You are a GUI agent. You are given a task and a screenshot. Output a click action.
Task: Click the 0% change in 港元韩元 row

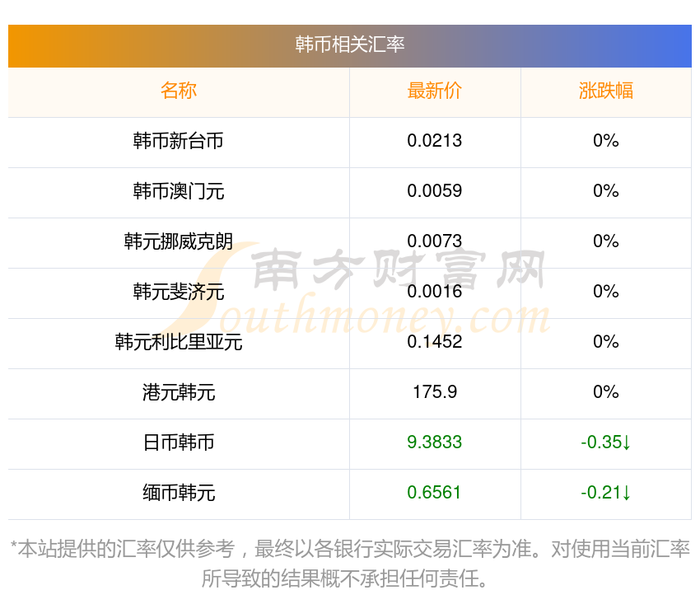(x=606, y=392)
